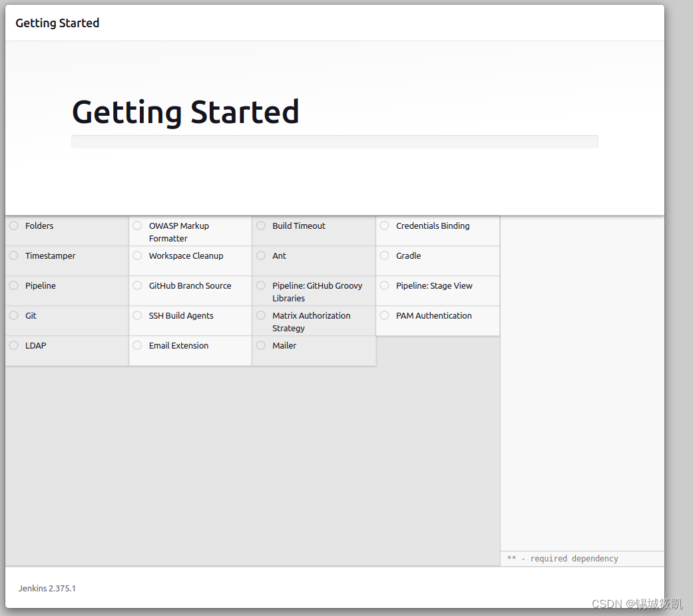Image resolution: width=693 pixels, height=616 pixels.
Task: Click the Git plugin status circle
Action: pyautogui.click(x=14, y=316)
